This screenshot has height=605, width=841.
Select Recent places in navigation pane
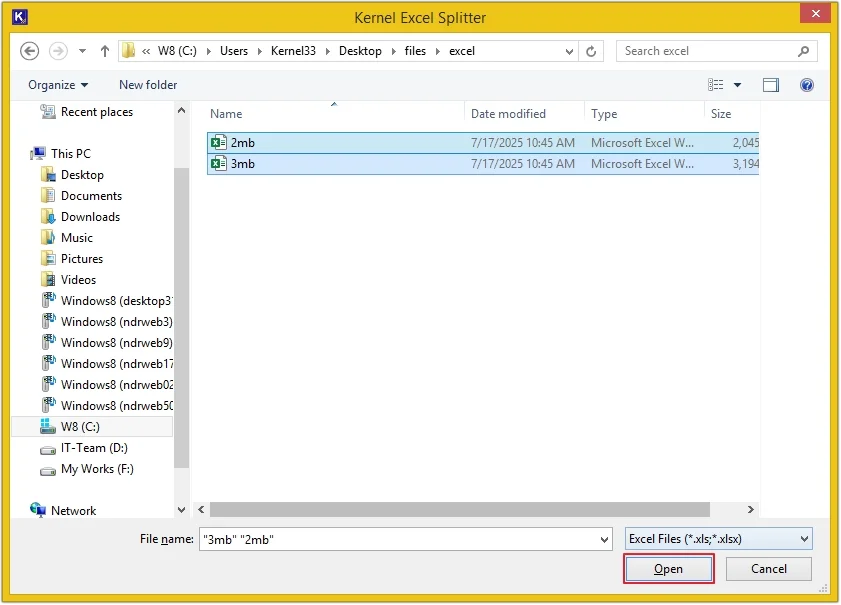87,112
